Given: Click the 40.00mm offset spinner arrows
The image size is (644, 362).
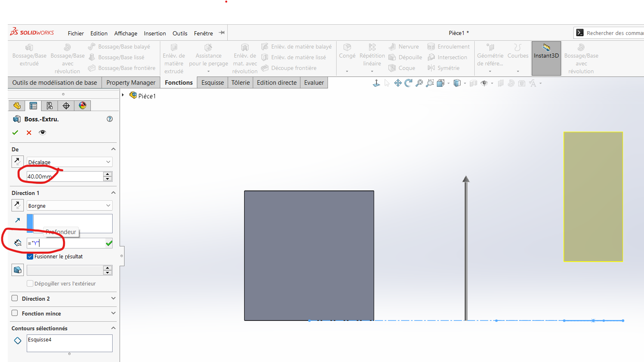Looking at the screenshot, I should pyautogui.click(x=108, y=176).
